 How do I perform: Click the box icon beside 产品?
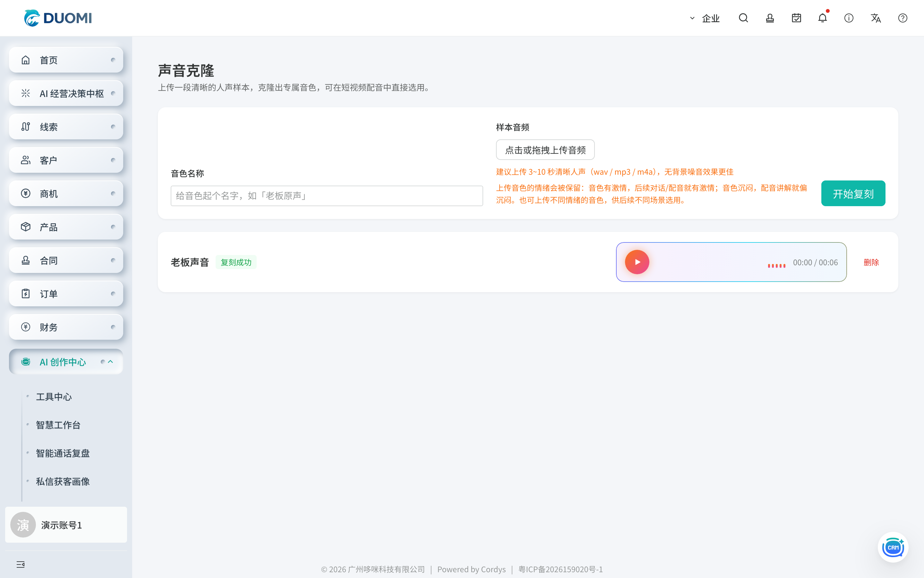26,227
